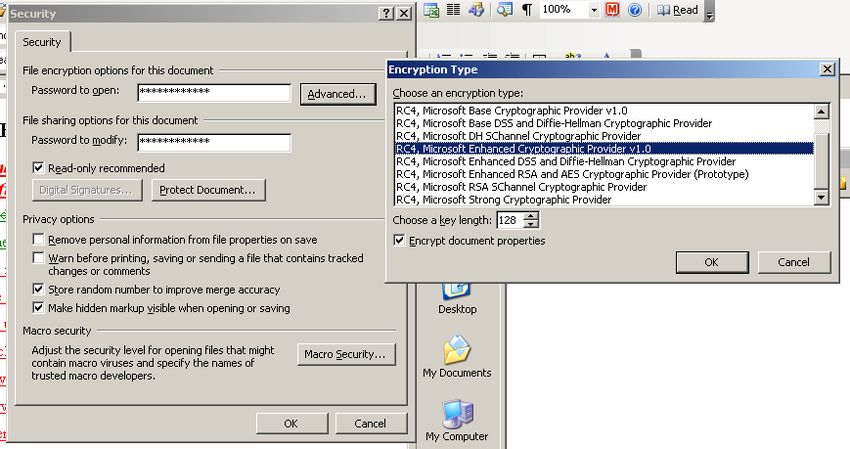Image resolution: width=850 pixels, height=449 pixels.
Task: Cancel the Encryption Type dialog
Action: [794, 262]
